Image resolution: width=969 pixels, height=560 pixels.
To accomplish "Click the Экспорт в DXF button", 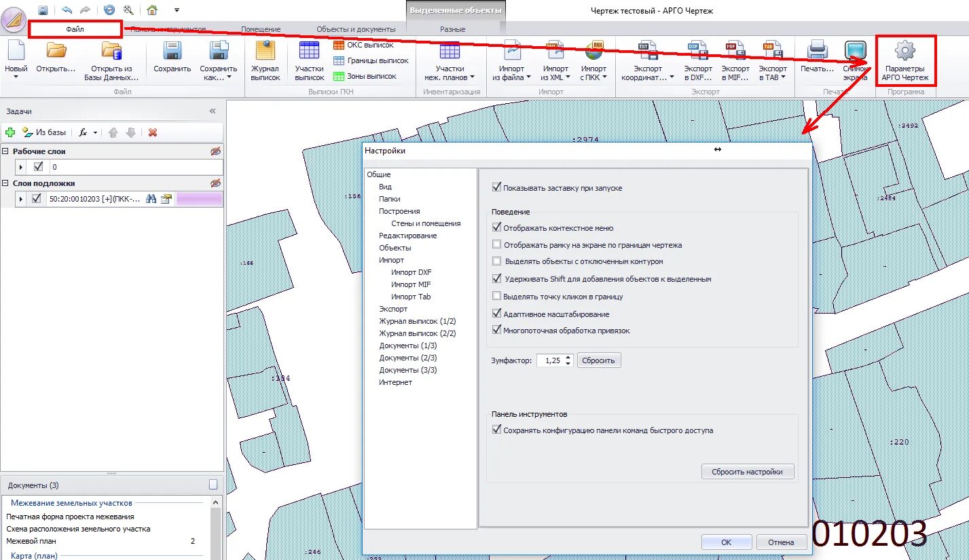I will point(698,60).
